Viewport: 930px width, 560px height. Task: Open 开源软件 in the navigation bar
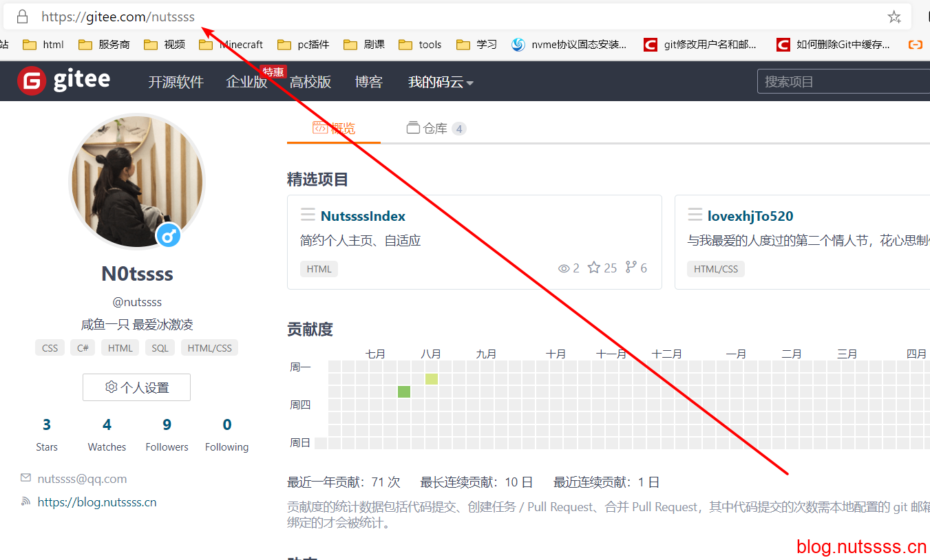(x=176, y=82)
